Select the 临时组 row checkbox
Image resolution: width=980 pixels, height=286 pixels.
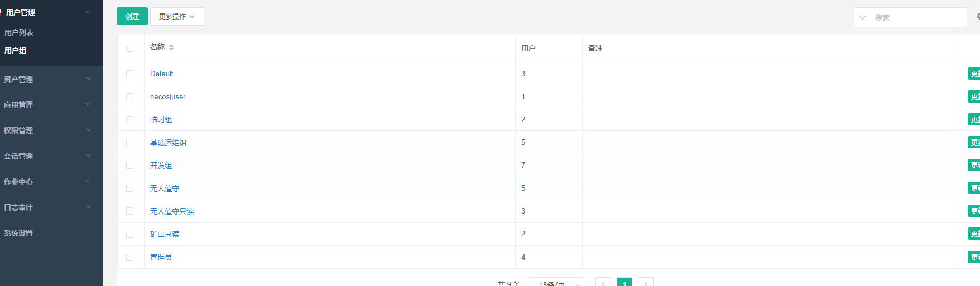(x=130, y=119)
